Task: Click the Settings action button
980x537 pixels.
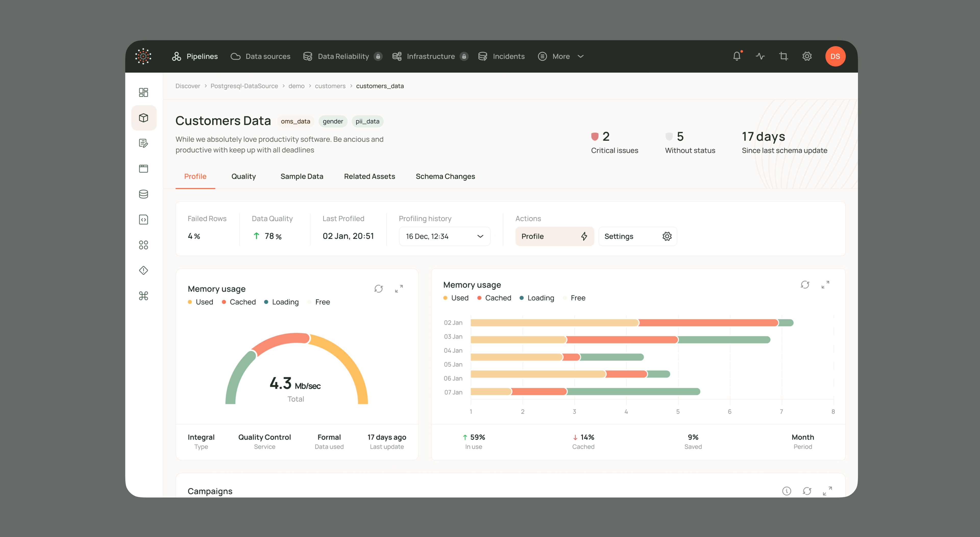Action: point(638,236)
